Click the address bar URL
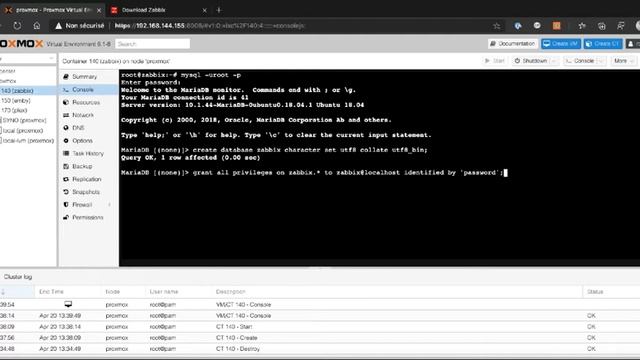Viewport: 640px width, 360px height. (209, 26)
